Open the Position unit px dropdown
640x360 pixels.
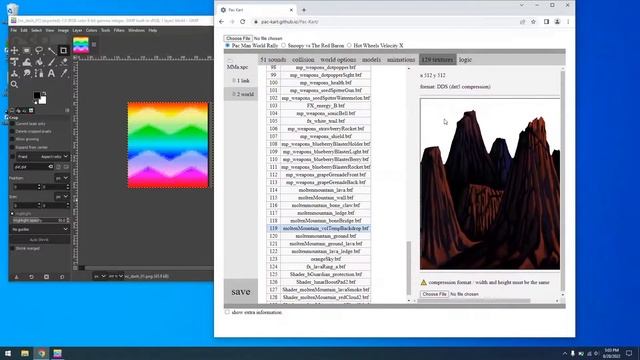point(62,178)
